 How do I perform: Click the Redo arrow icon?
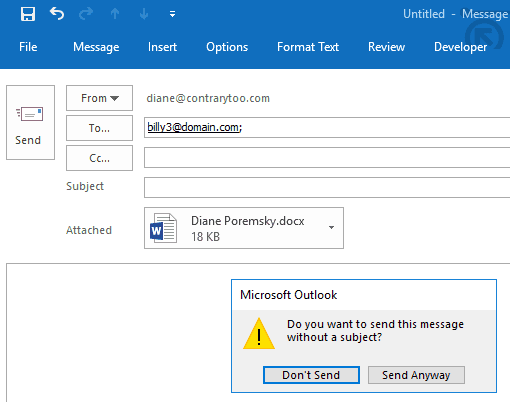86,14
